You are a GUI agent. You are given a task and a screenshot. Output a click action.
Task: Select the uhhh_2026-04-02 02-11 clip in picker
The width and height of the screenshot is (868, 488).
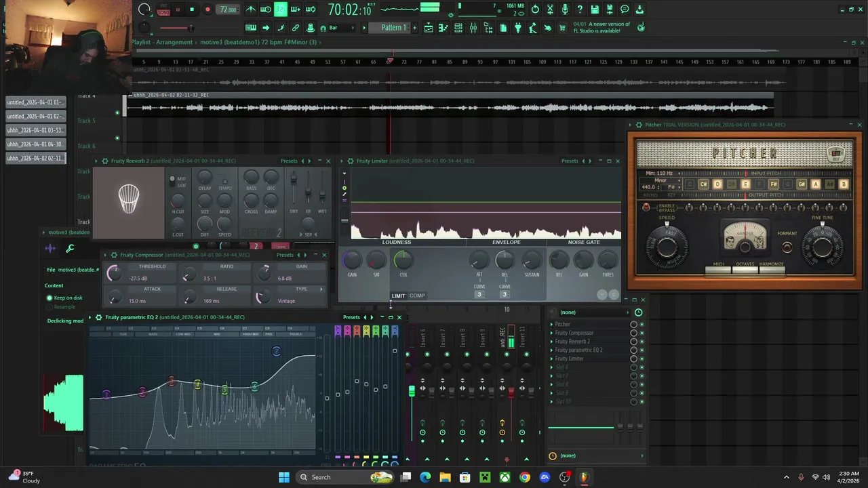point(36,158)
